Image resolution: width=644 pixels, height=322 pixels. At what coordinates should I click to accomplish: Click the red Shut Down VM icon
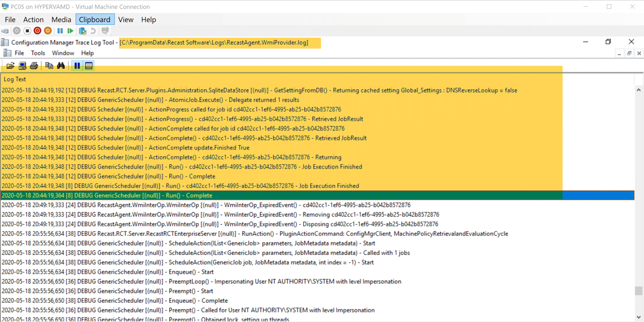click(37, 31)
